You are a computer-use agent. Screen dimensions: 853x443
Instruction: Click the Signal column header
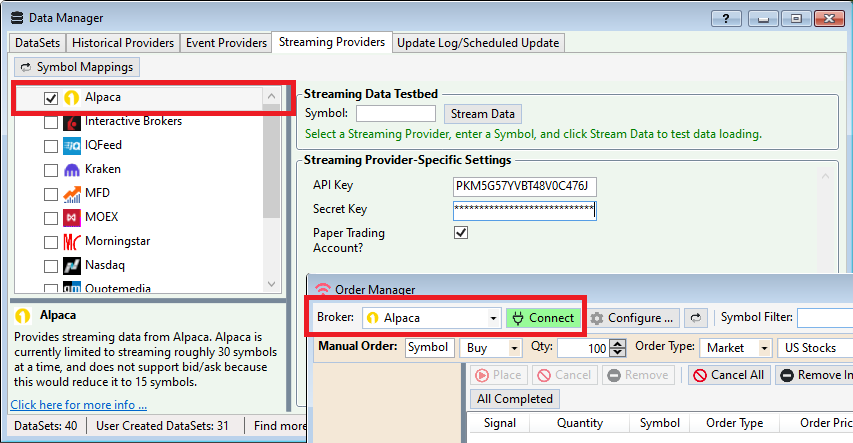499,423
